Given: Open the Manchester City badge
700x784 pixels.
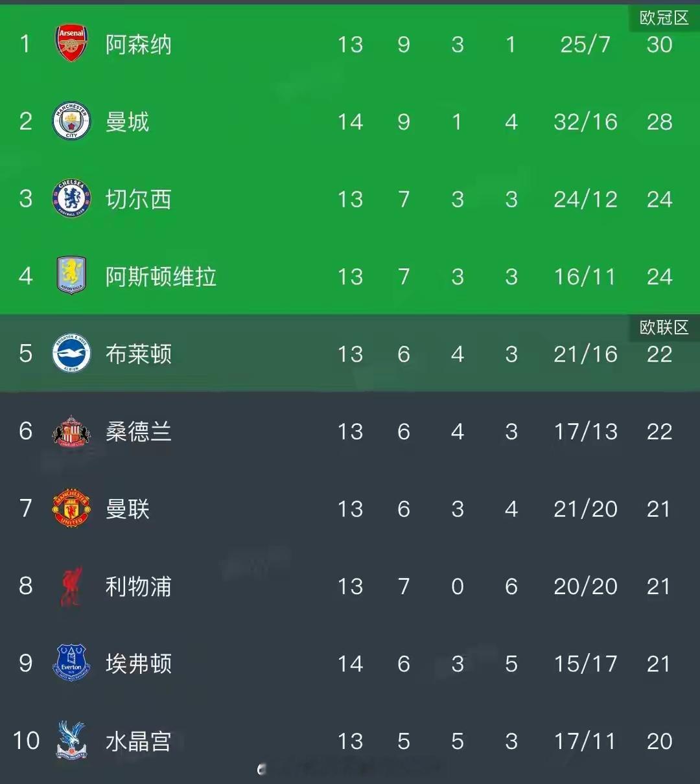Looking at the screenshot, I should click(71, 121).
